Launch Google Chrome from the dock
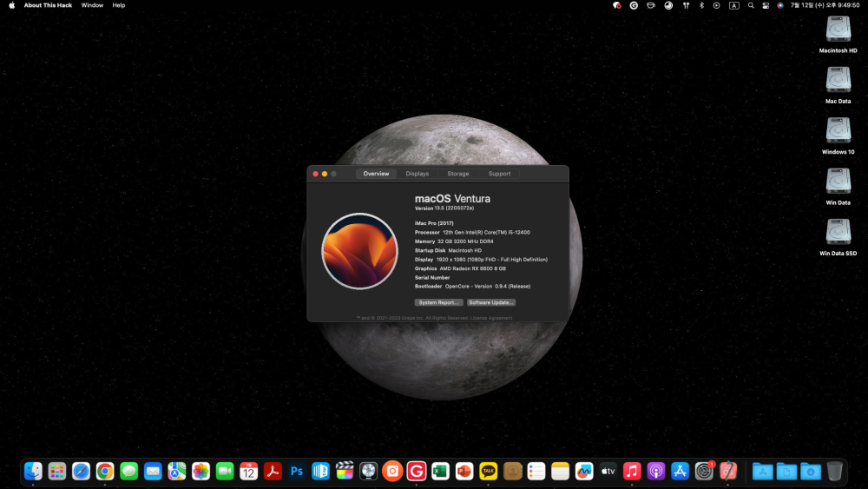This screenshot has width=868, height=489. pos(105,472)
